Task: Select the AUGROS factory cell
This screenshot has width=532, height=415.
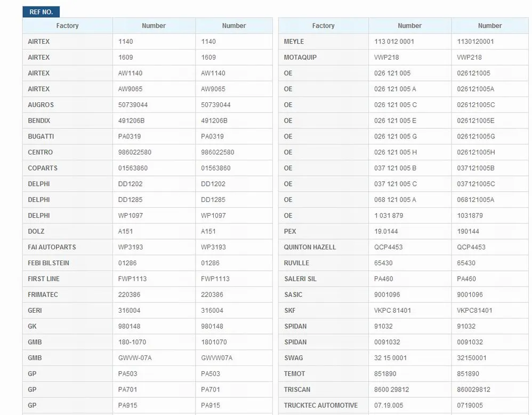Action: 41,105
